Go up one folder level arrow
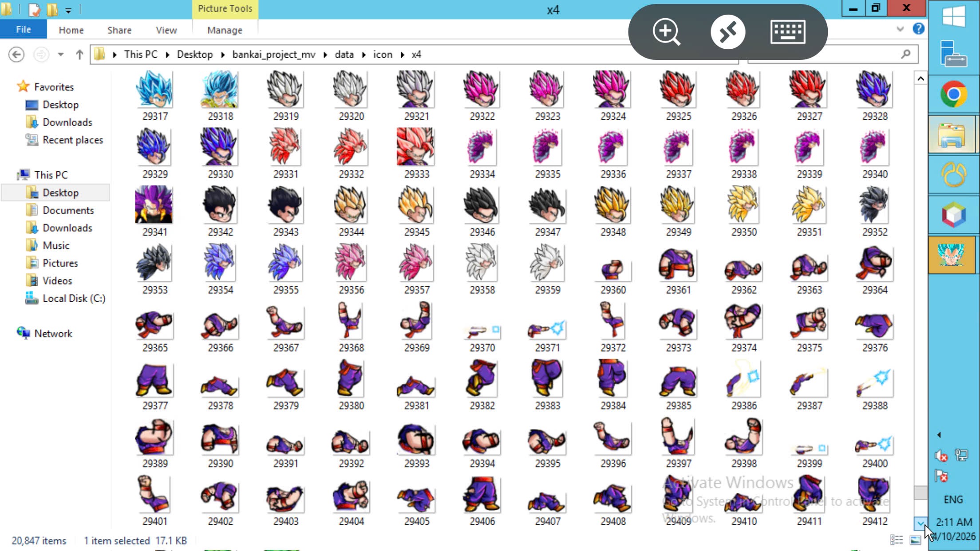 point(79,55)
